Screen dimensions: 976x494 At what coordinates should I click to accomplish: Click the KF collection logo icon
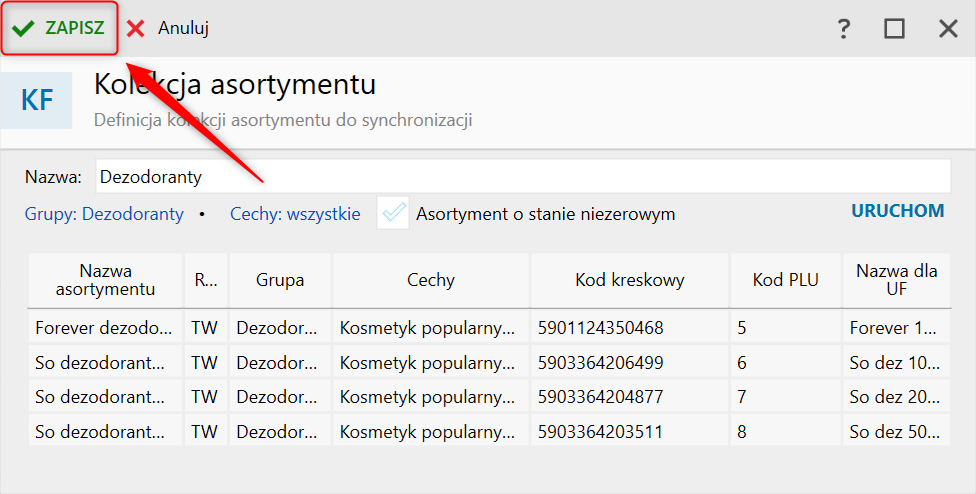tap(37, 100)
